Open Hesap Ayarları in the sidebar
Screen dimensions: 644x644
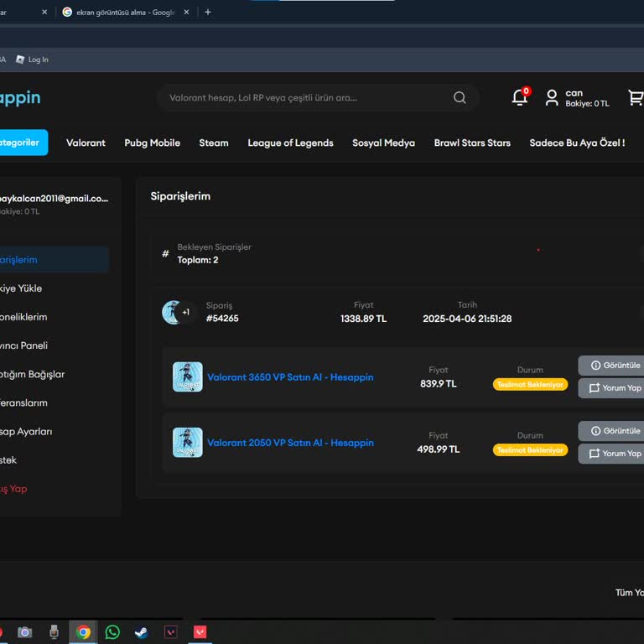[26, 432]
